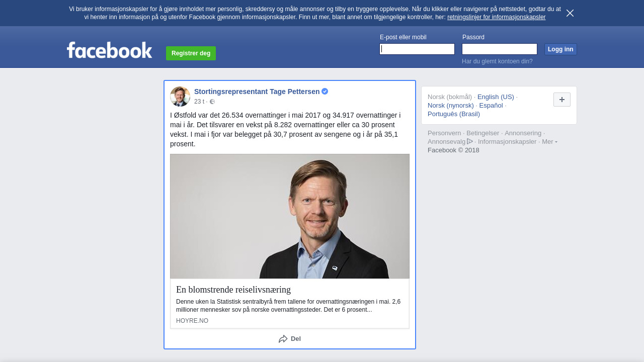Open the Betingelser footer link
This screenshot has width=644, height=362.
[x=483, y=133]
